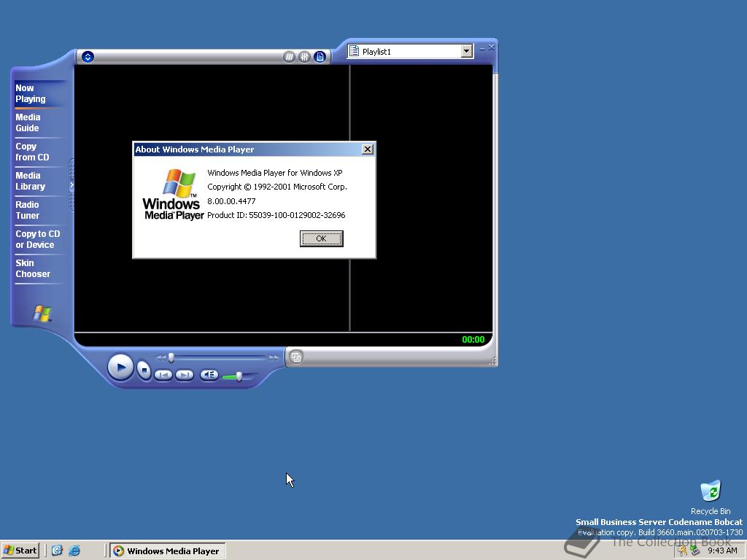Screen dimensions: 747x560
Task: Click the Play button
Action: point(120,367)
